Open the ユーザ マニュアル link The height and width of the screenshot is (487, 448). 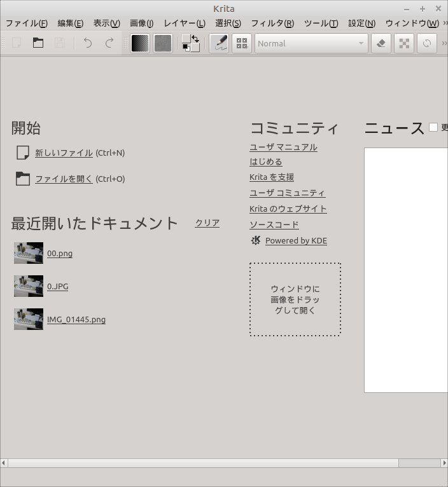[283, 147]
